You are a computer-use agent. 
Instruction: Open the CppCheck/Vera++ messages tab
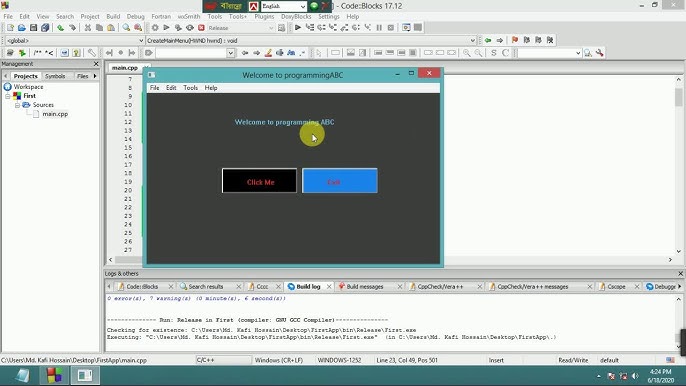pyautogui.click(x=532, y=287)
